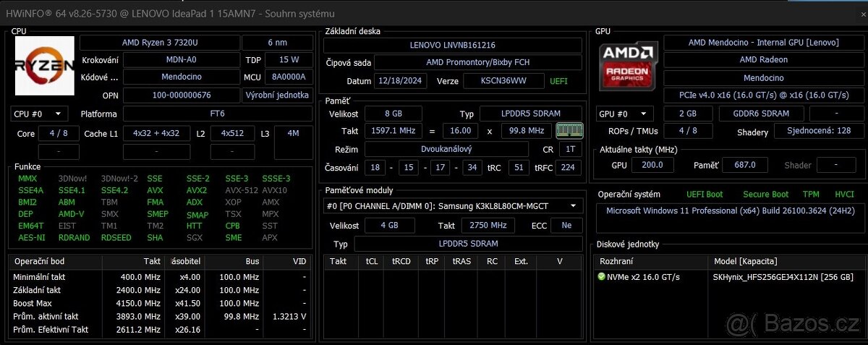Click the 1597.1 MHz memory clock value

coord(393,131)
